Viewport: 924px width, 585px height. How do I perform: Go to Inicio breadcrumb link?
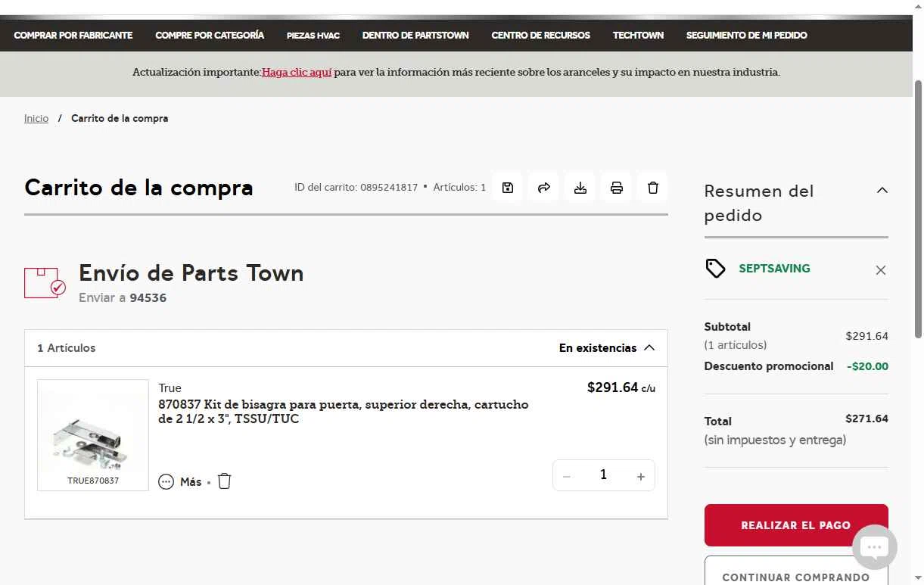[36, 118]
